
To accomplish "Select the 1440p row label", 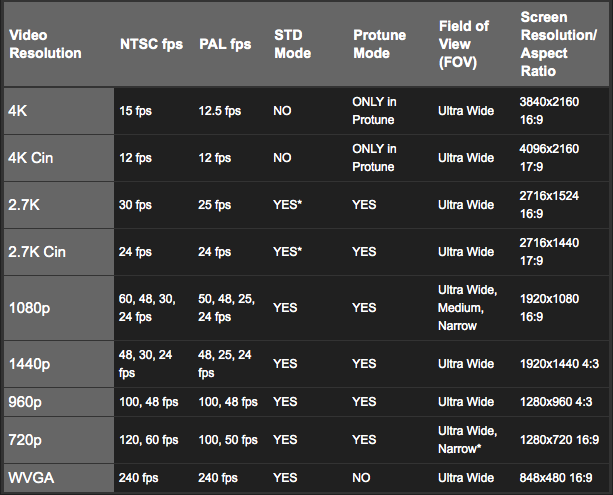I will (x=30, y=364).
